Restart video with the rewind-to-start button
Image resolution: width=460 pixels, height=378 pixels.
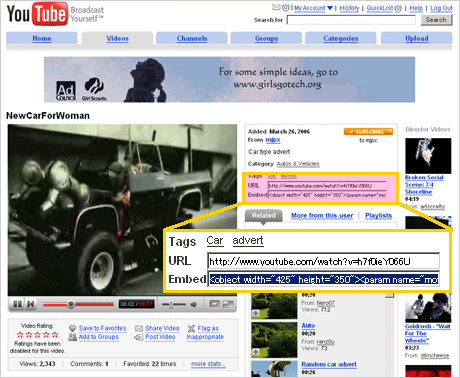tap(31, 304)
